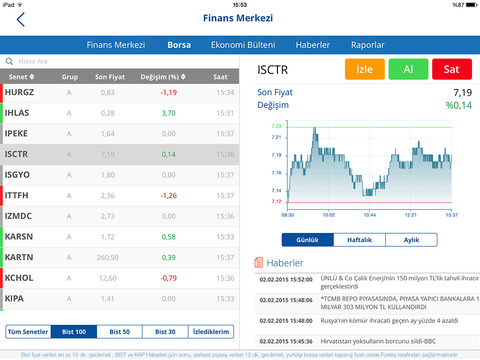Select the ITTFH stock row
480x360 pixels.
click(120, 196)
